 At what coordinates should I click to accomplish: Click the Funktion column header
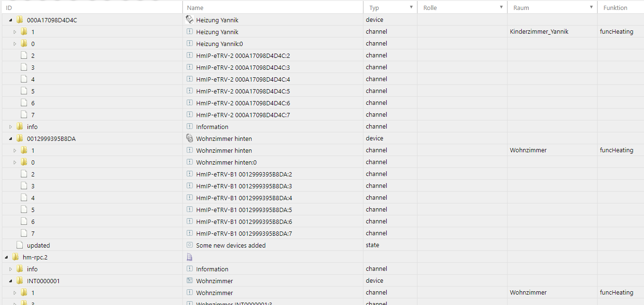click(x=615, y=8)
